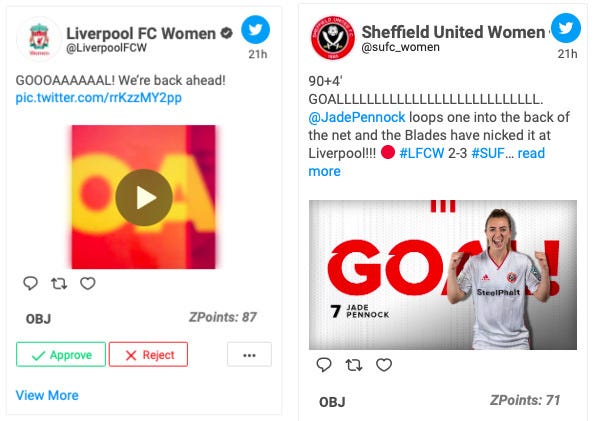Reject the Liverpool FC Women post

pos(148,355)
